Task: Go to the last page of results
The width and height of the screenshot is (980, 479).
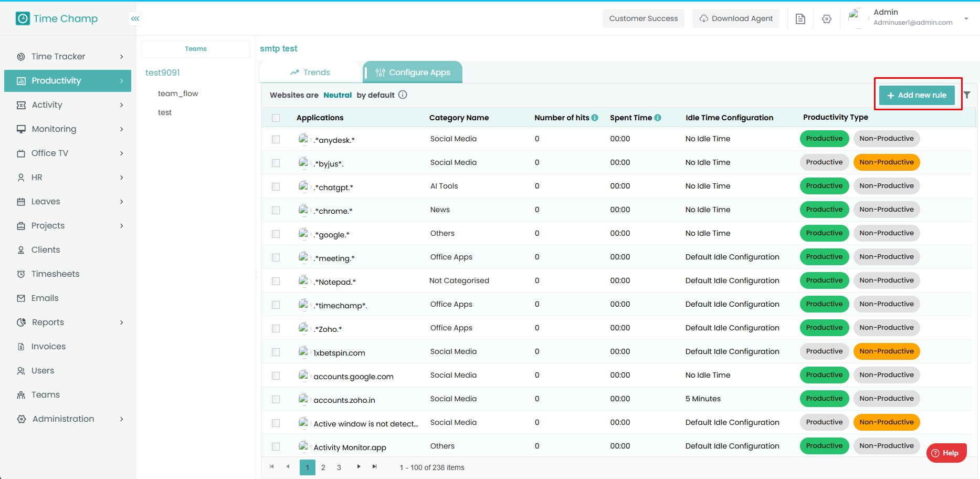Action: point(375,467)
